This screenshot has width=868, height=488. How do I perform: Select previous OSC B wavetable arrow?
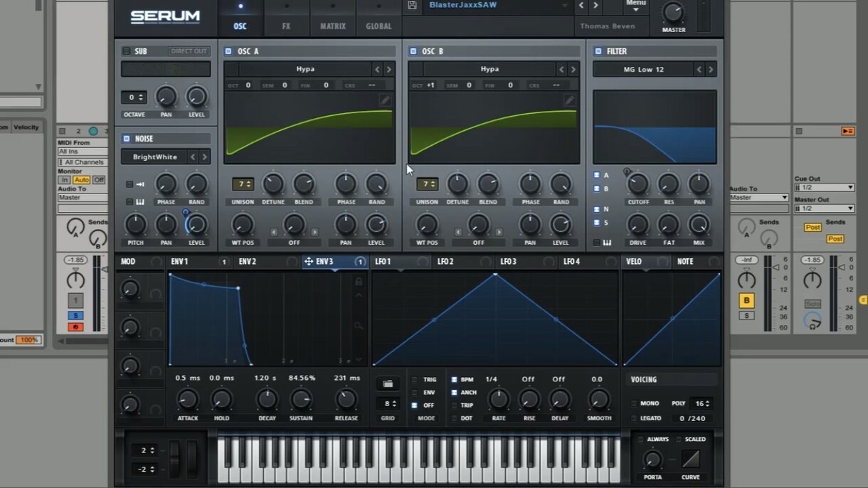tap(561, 69)
